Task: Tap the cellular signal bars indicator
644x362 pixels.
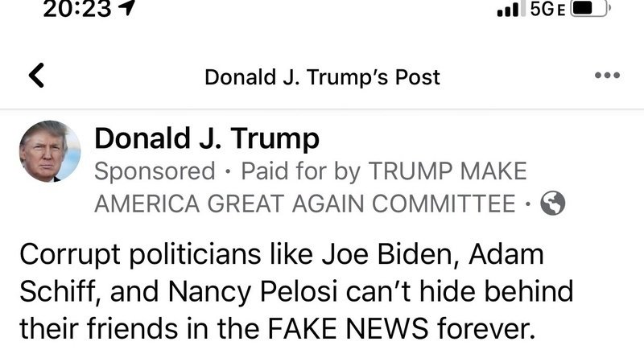Action: (x=508, y=10)
